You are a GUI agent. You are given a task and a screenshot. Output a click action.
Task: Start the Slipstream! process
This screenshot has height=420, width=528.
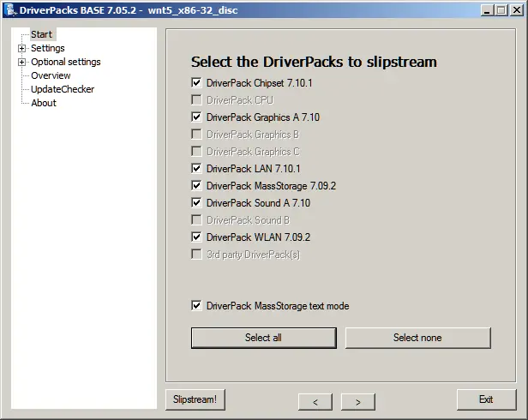pyautogui.click(x=195, y=399)
